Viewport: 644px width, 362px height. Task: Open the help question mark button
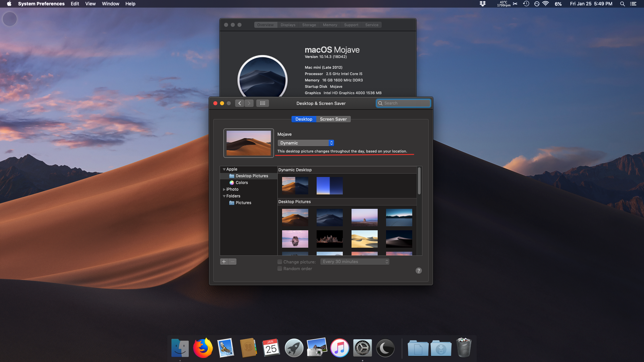(x=419, y=270)
